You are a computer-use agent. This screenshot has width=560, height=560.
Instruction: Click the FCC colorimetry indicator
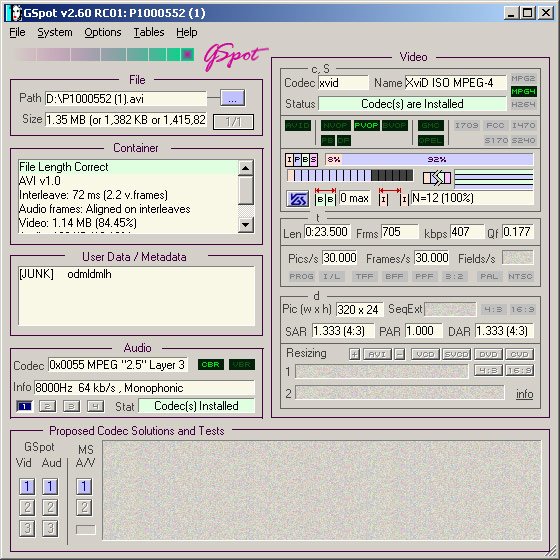pos(495,125)
